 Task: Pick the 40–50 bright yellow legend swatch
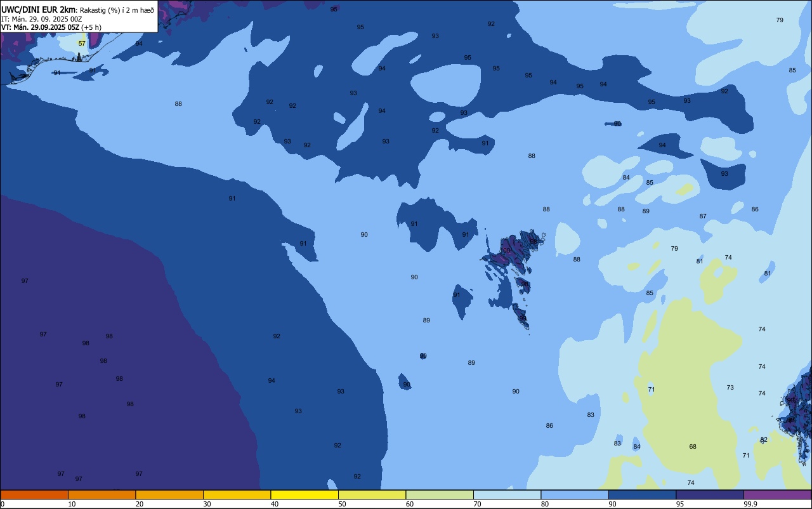click(304, 494)
